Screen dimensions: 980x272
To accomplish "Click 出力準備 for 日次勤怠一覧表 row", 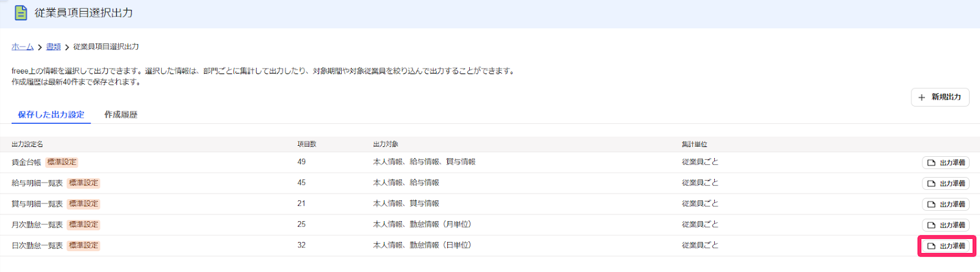I will [946, 246].
